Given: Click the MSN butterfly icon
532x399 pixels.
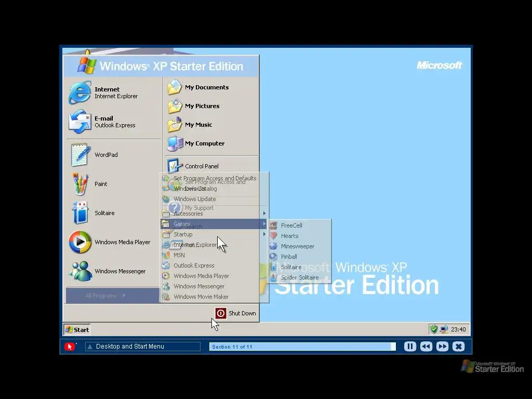Looking at the screenshot, I should pyautogui.click(x=166, y=255).
